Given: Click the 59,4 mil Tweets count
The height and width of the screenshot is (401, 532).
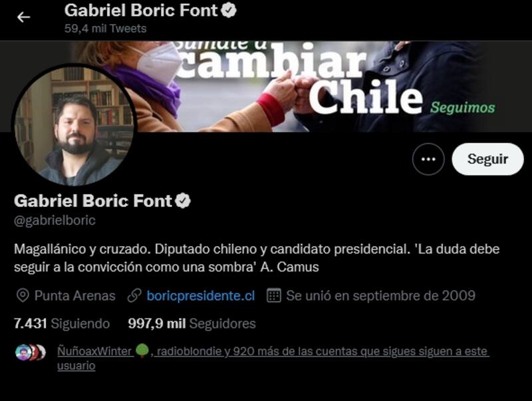Looking at the screenshot, I should click(106, 29).
